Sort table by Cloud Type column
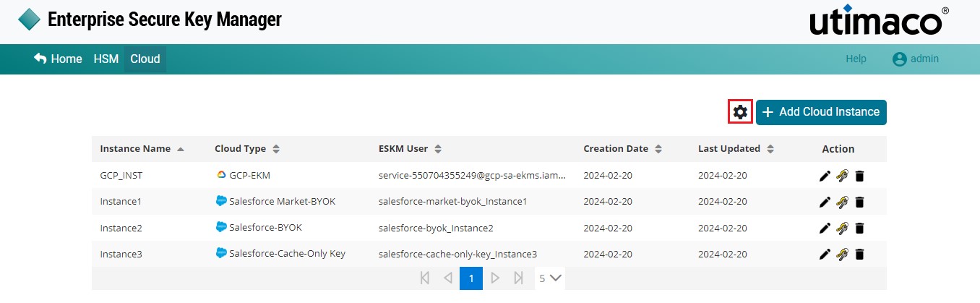This screenshot has width=980, height=303. pyautogui.click(x=247, y=149)
